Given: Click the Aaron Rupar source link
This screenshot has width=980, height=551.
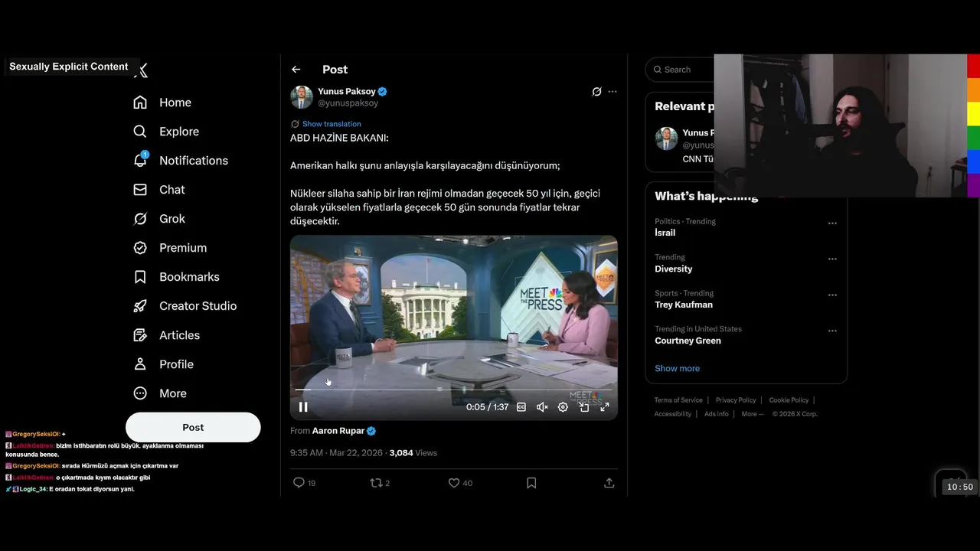Looking at the screenshot, I should (338, 431).
